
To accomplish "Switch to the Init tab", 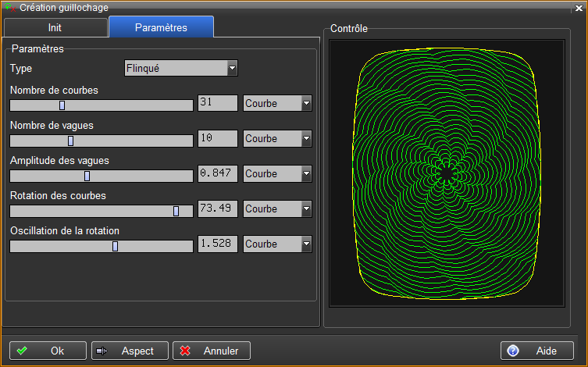I will tap(55, 28).
